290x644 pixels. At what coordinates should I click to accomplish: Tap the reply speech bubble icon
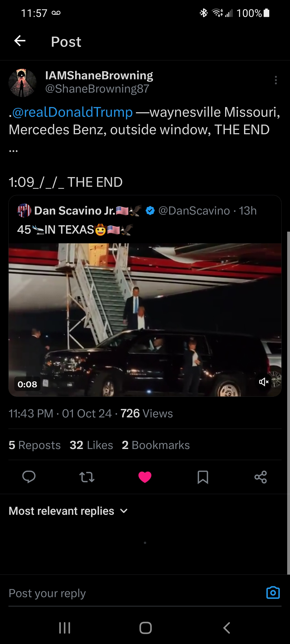[29, 477]
